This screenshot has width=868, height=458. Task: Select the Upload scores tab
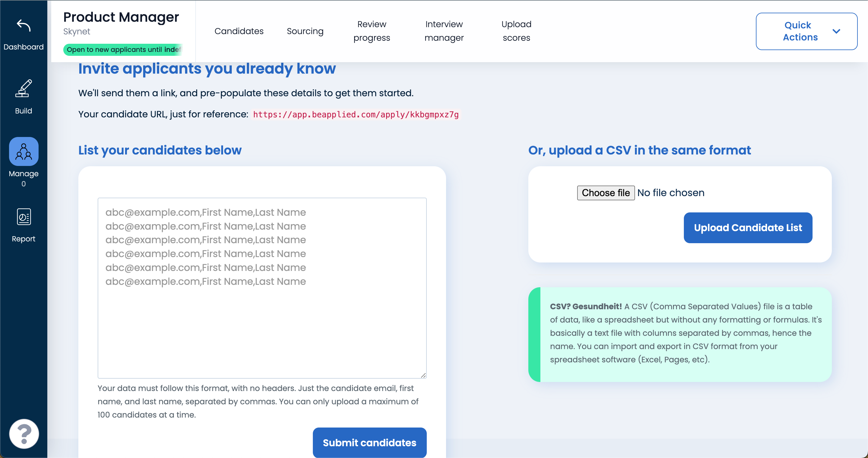click(516, 31)
